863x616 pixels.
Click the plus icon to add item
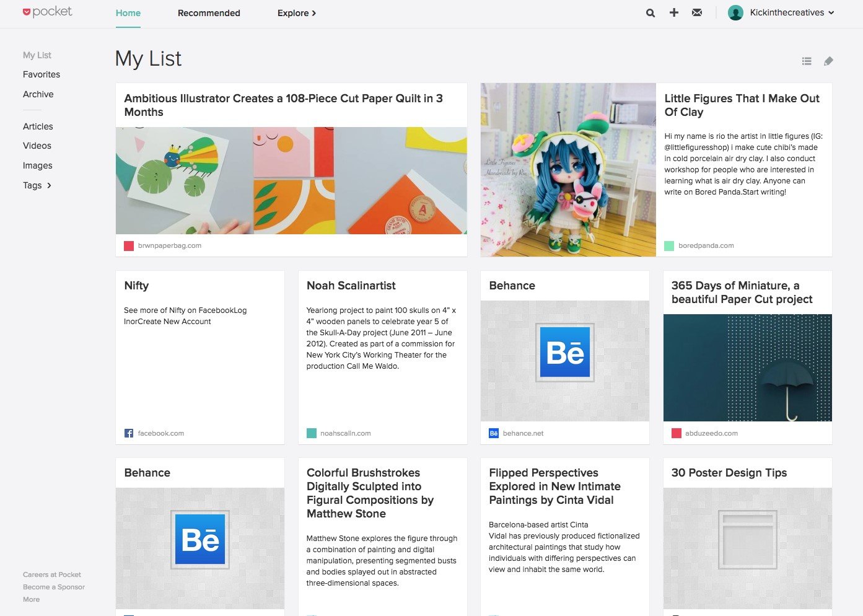pyautogui.click(x=674, y=12)
